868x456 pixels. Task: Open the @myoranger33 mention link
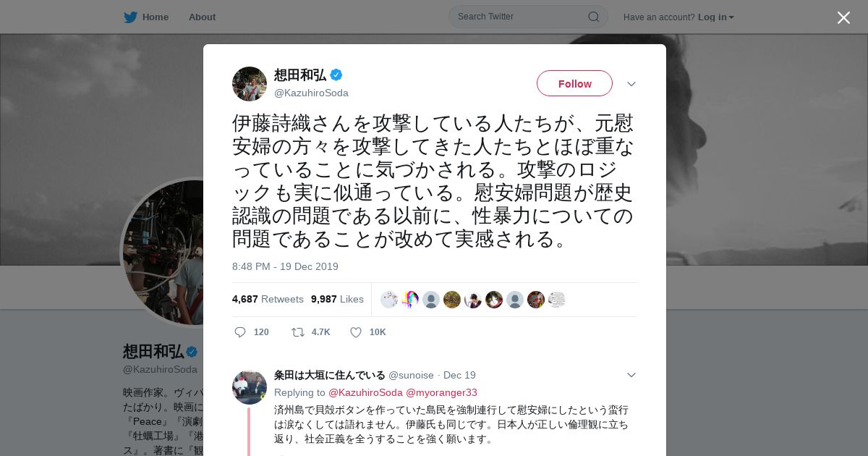click(441, 392)
